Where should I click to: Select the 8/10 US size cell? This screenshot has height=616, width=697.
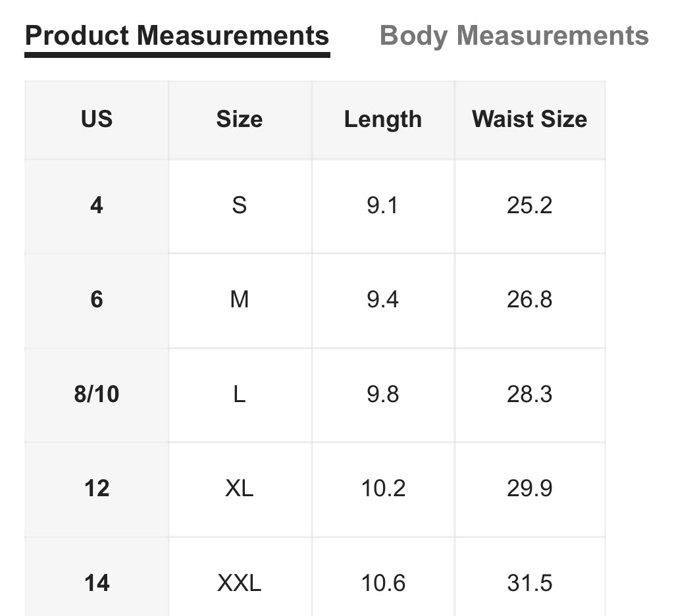(x=97, y=394)
